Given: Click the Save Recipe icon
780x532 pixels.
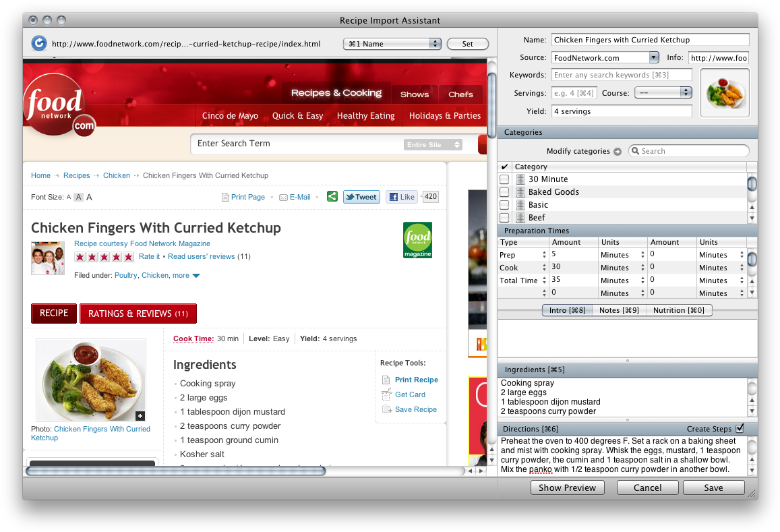Looking at the screenshot, I should pyautogui.click(x=386, y=409).
